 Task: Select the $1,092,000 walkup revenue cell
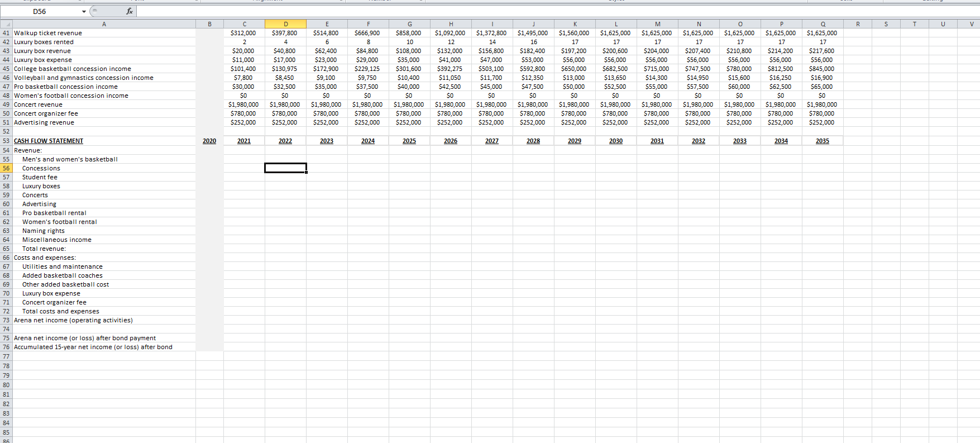[x=451, y=33]
